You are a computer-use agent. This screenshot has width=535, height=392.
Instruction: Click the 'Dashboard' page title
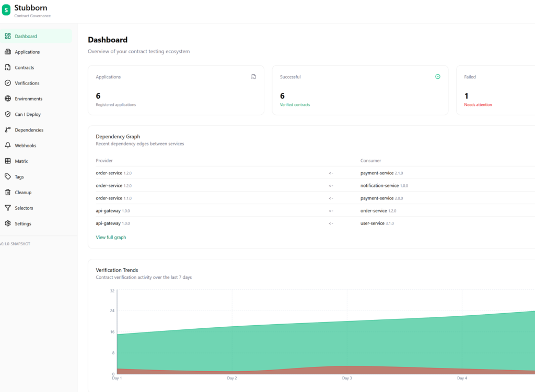point(108,40)
